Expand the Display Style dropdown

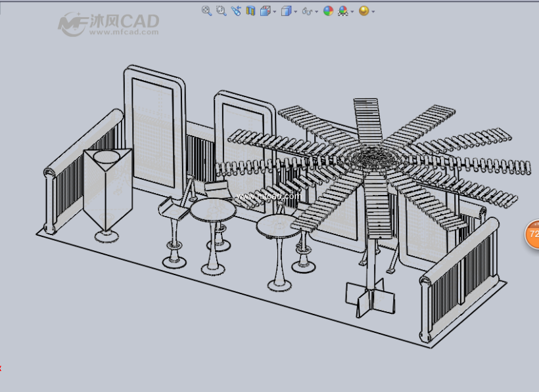[x=296, y=10]
